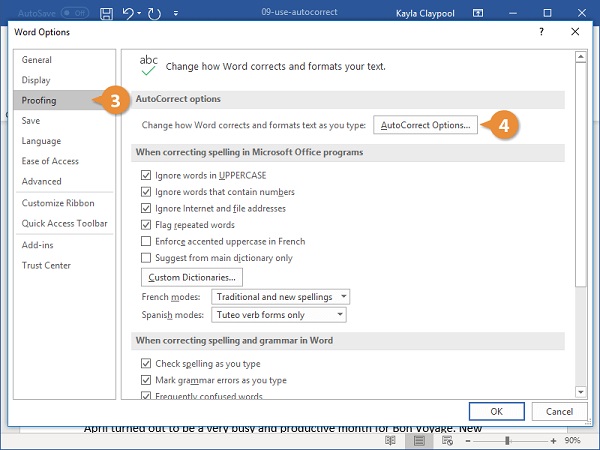Open the Display category
Image resolution: width=600 pixels, height=450 pixels.
pos(64,80)
